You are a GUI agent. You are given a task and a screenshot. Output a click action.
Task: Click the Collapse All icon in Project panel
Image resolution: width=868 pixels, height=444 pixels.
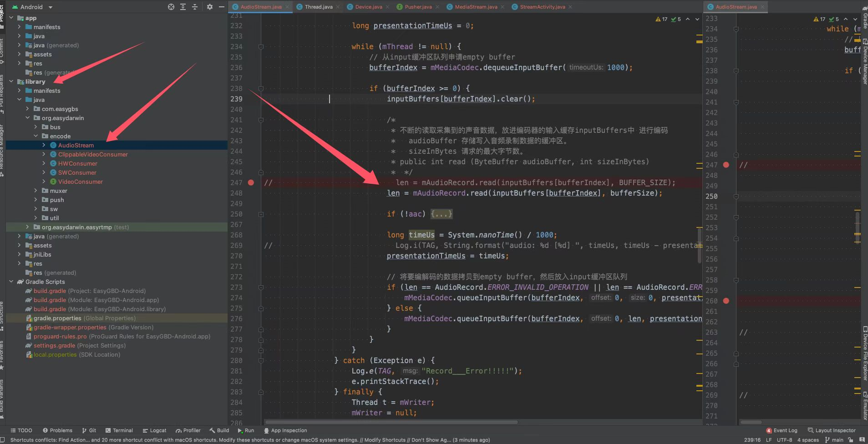pos(195,7)
